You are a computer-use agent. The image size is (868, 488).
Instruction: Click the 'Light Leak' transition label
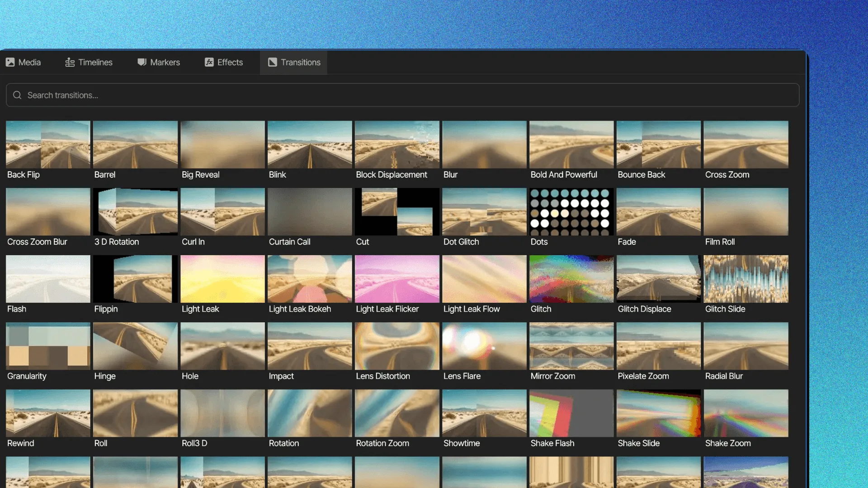(x=200, y=309)
